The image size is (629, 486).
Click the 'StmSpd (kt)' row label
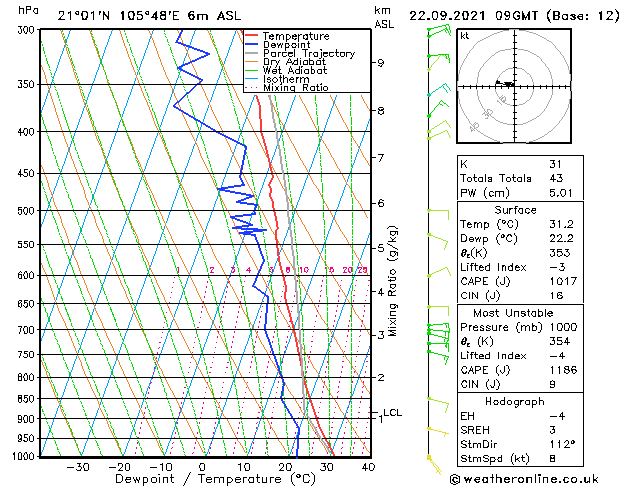click(x=495, y=459)
